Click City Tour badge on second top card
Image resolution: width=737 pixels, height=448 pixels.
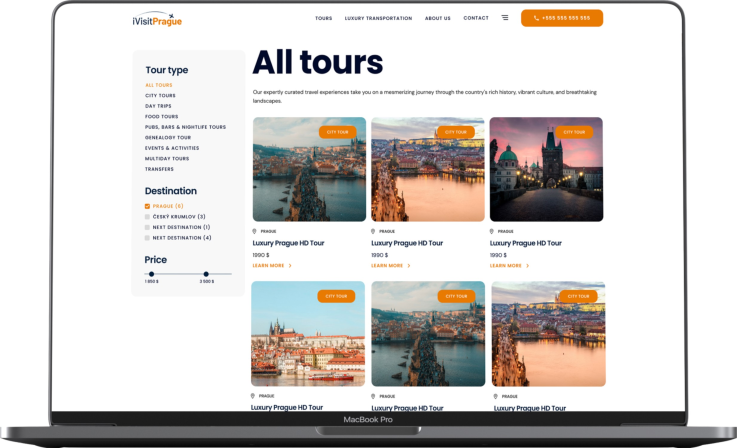(455, 132)
